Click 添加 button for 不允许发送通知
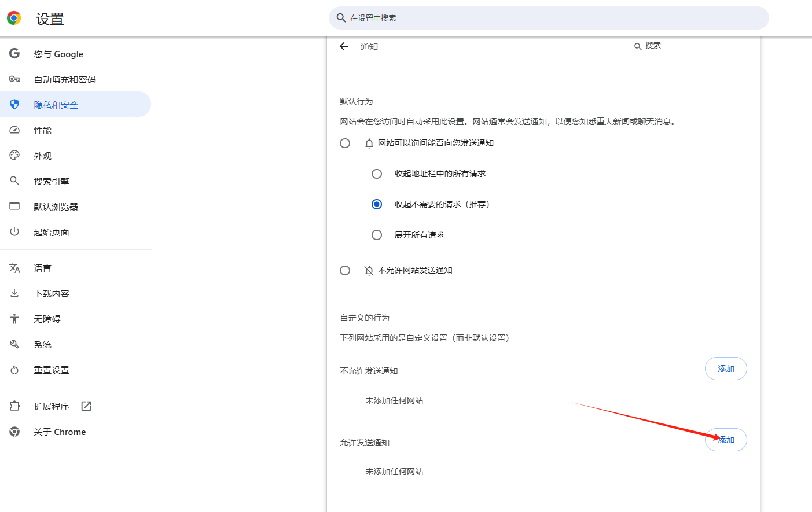The image size is (812, 512). click(x=726, y=369)
